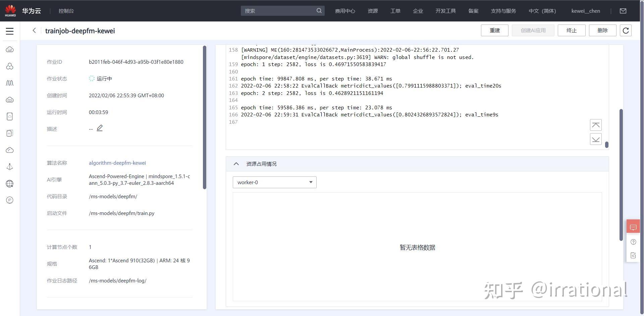The width and height of the screenshot is (644, 316).
Task: Click the log panel vertical scrollbar
Action: (x=606, y=145)
